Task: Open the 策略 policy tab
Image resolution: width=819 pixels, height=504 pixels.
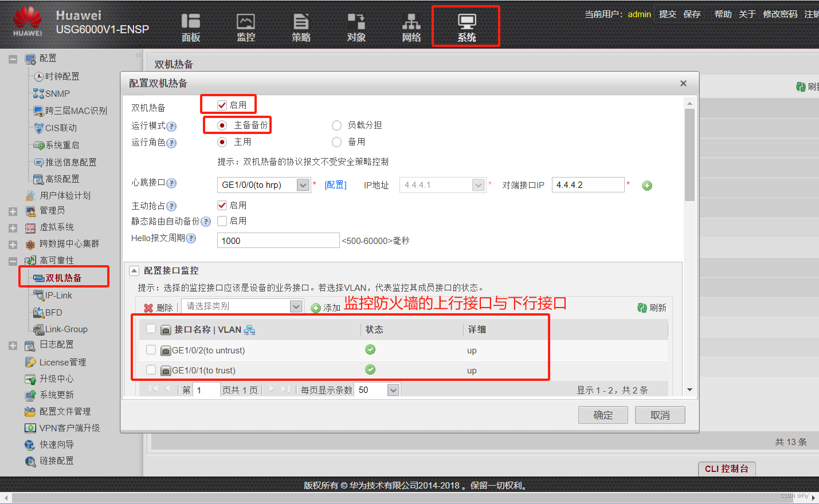Action: [x=301, y=27]
